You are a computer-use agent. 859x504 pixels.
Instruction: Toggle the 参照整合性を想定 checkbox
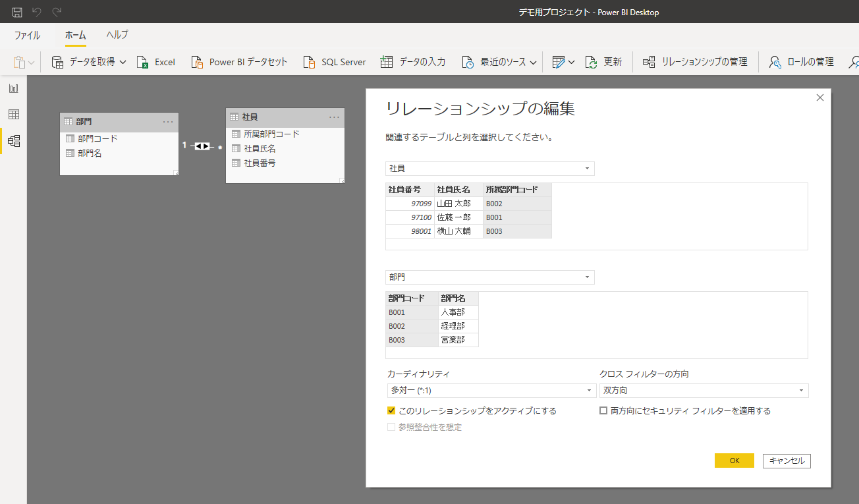tap(391, 427)
